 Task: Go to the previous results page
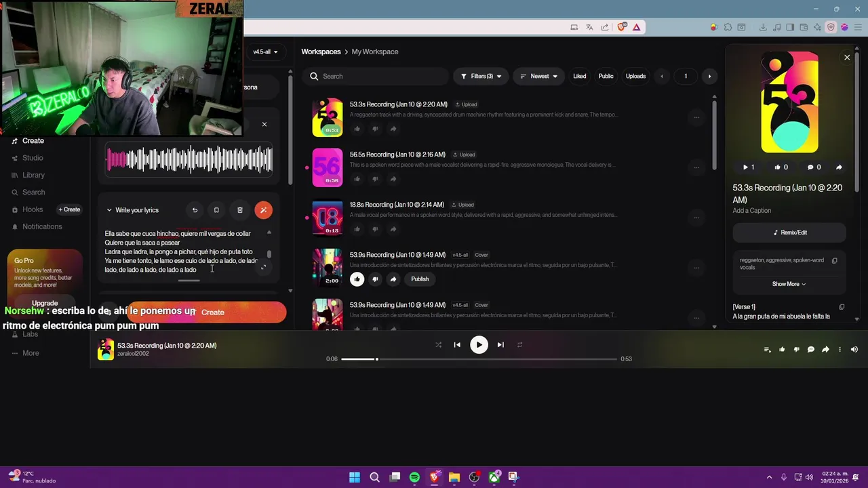click(x=662, y=76)
